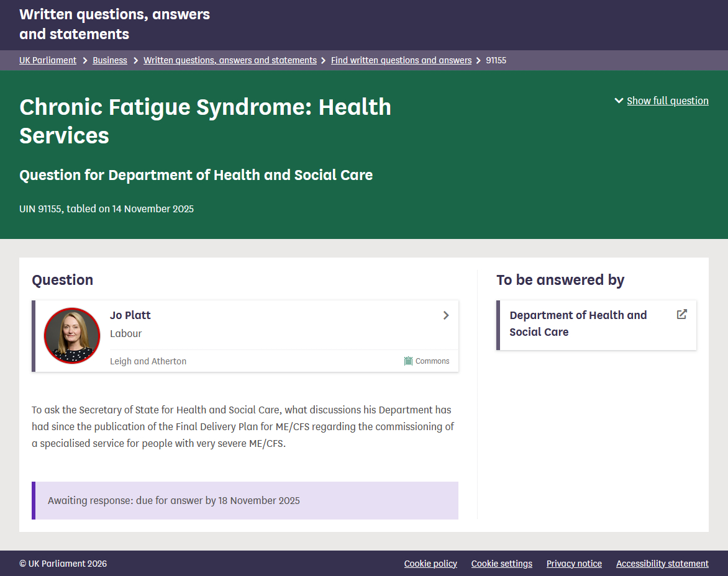728x576 pixels.
Task: View the Privacy notice link
Action: click(x=574, y=564)
